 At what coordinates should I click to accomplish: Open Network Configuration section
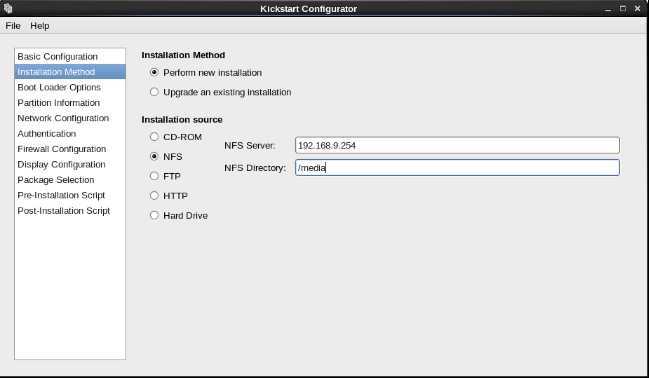(70, 118)
